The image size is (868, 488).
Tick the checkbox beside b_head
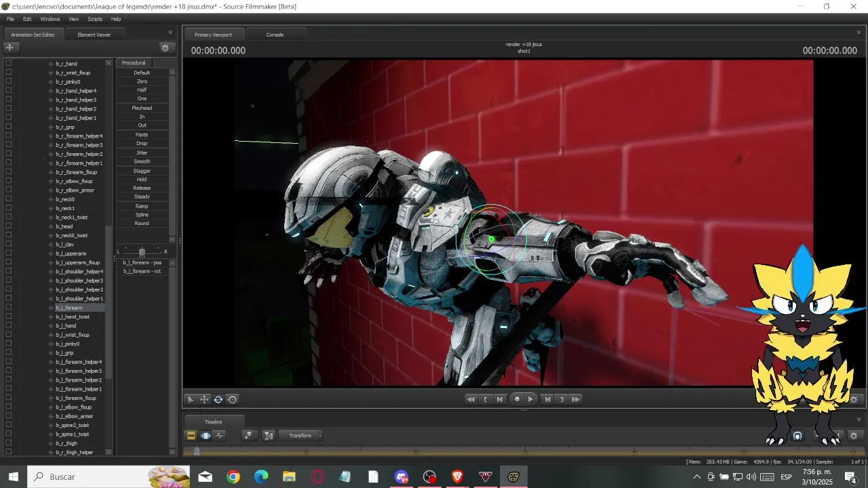(8, 226)
